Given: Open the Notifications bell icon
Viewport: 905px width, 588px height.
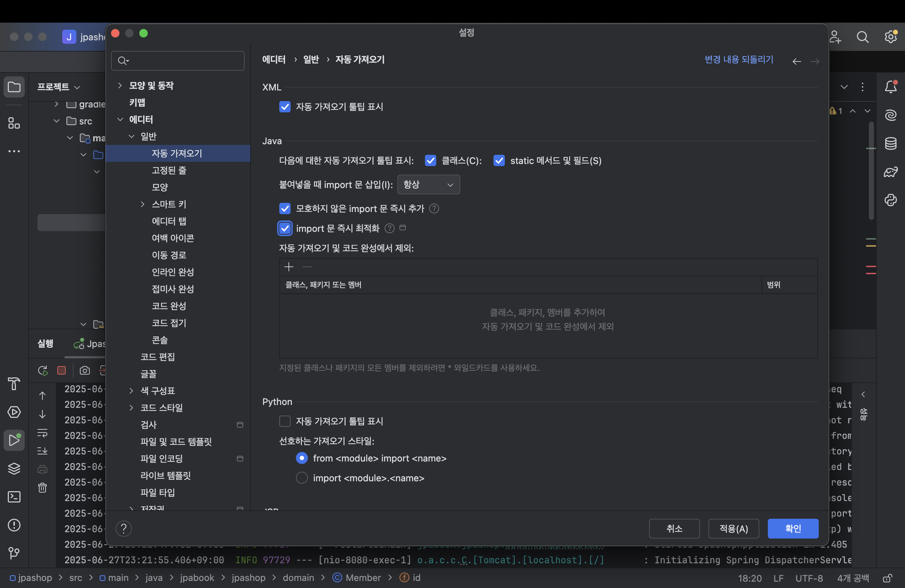Looking at the screenshot, I should click(x=891, y=87).
